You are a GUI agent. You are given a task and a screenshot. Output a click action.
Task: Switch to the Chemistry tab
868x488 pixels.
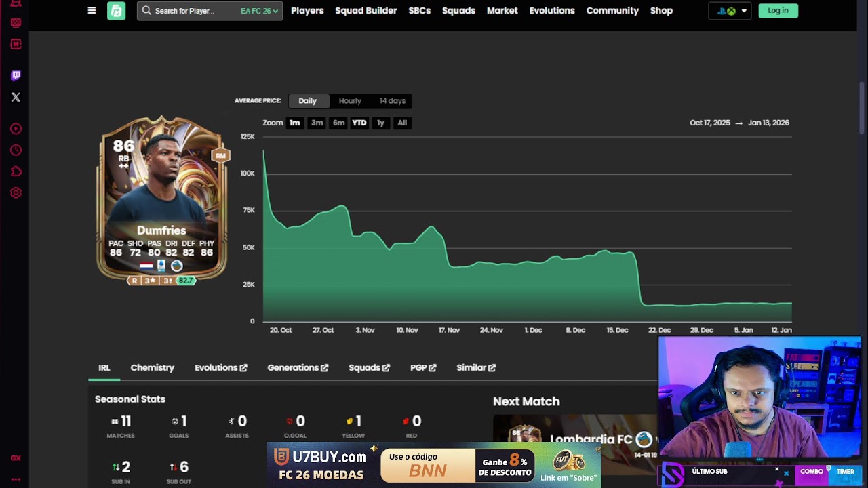[x=153, y=368]
